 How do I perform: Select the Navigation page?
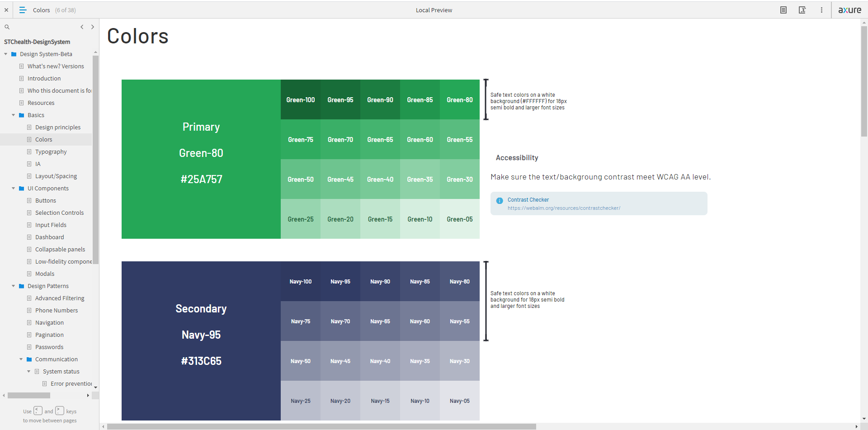click(49, 323)
